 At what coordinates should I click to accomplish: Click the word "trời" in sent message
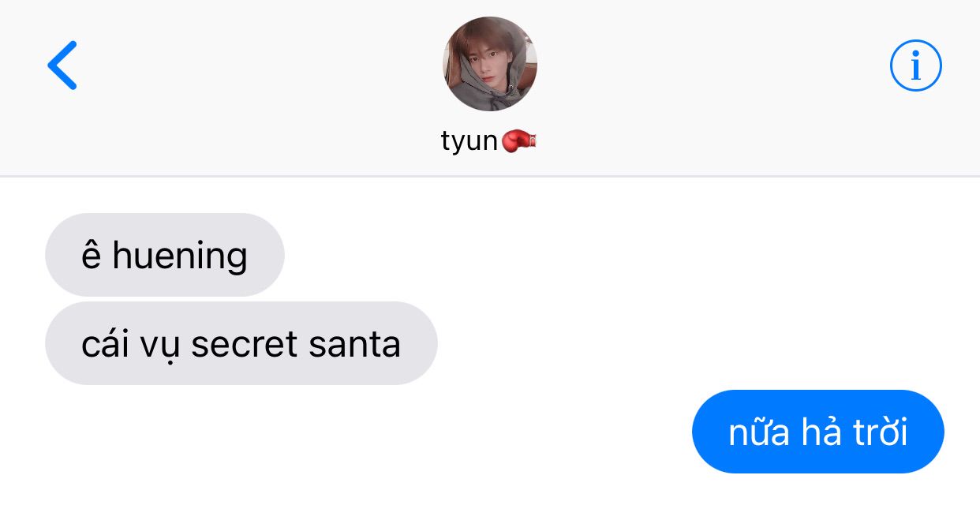coord(881,432)
